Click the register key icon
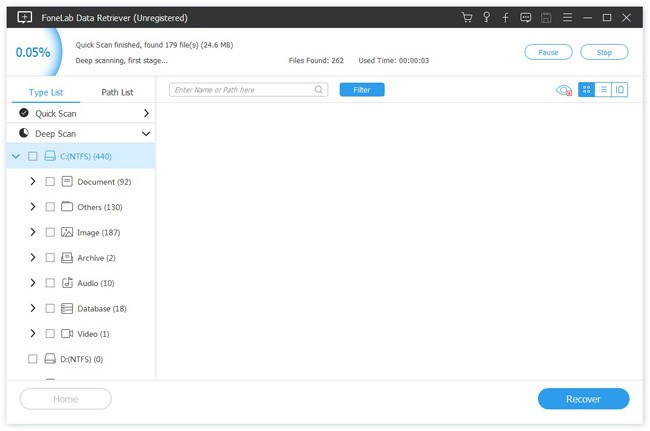This screenshot has width=650, height=431. pyautogui.click(x=486, y=17)
